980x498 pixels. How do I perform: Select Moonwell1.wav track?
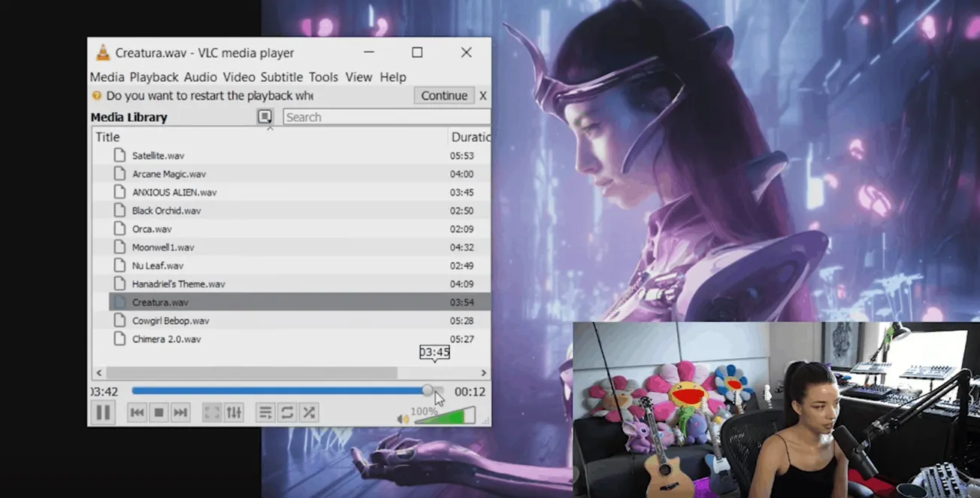point(163,247)
